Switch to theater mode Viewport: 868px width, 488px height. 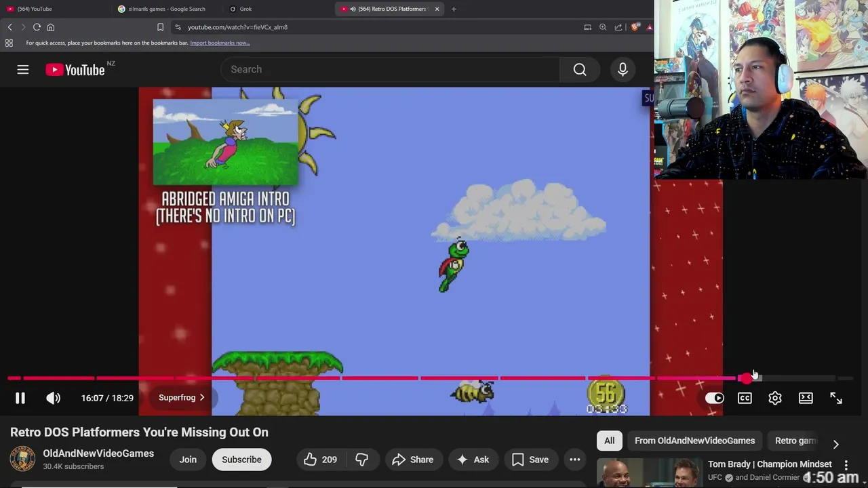point(806,398)
